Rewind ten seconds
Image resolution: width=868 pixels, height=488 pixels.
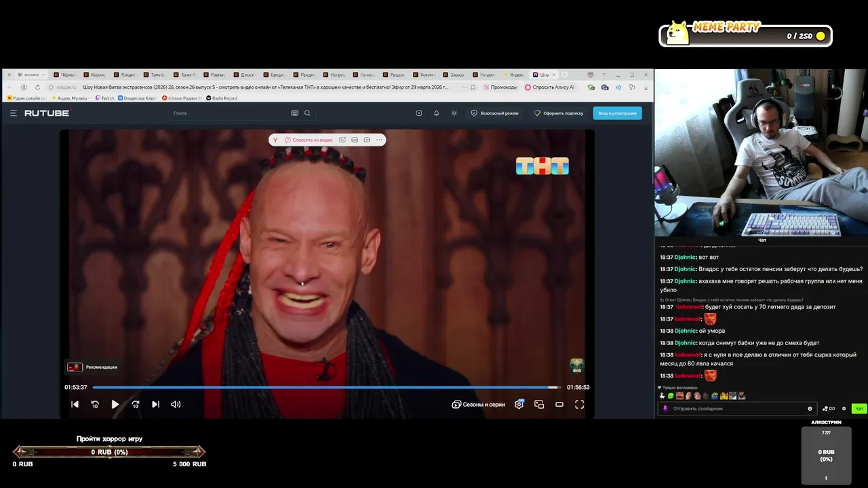[95, 404]
